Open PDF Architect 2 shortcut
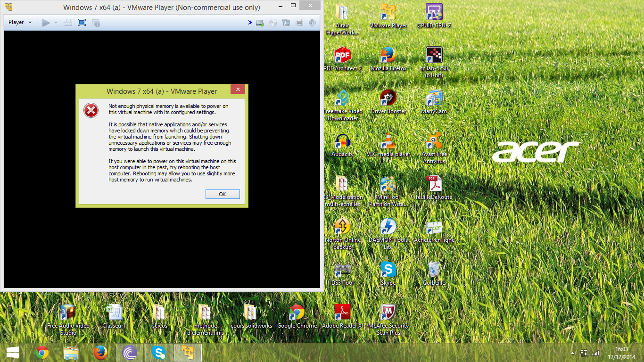Screen dimensions: 644x362 [342, 59]
